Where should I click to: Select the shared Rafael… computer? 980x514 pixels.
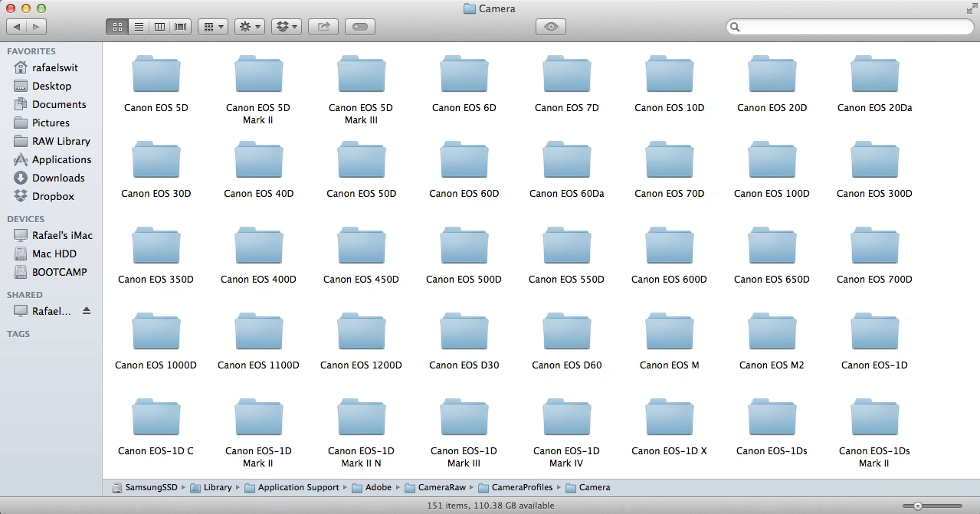(x=51, y=311)
